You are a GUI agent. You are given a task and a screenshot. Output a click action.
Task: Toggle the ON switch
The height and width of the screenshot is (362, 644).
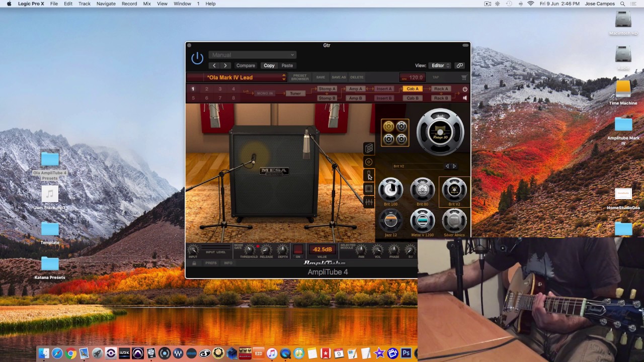pyautogui.click(x=298, y=249)
